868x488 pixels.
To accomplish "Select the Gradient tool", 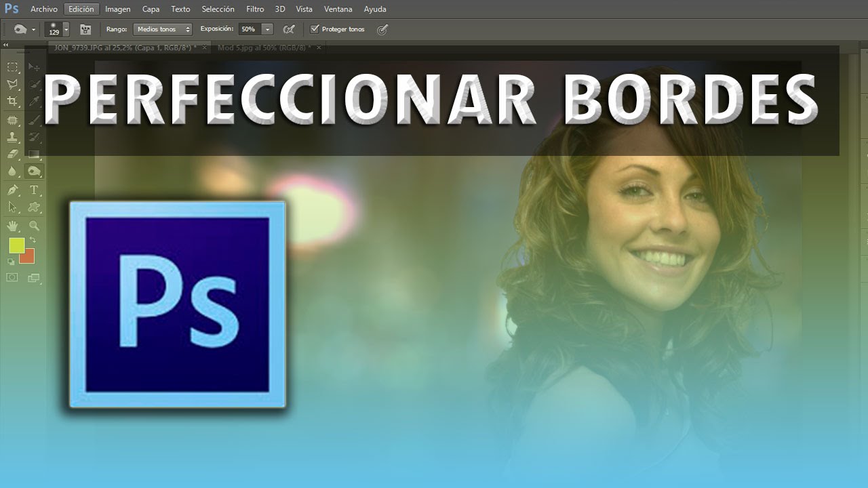I will (x=34, y=155).
